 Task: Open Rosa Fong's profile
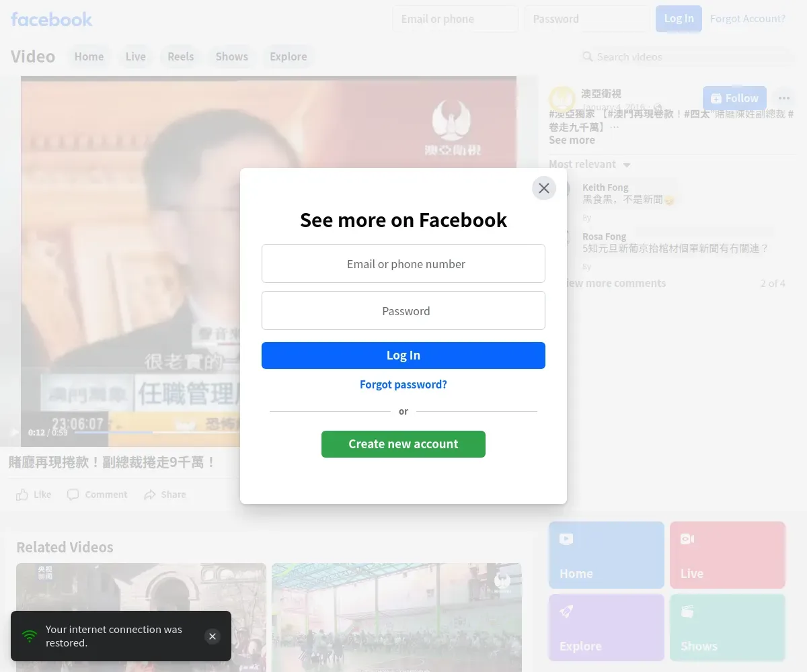[x=604, y=237]
